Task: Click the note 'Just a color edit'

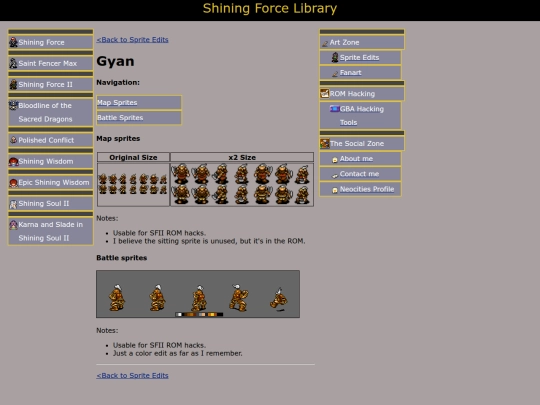Action: point(178,353)
